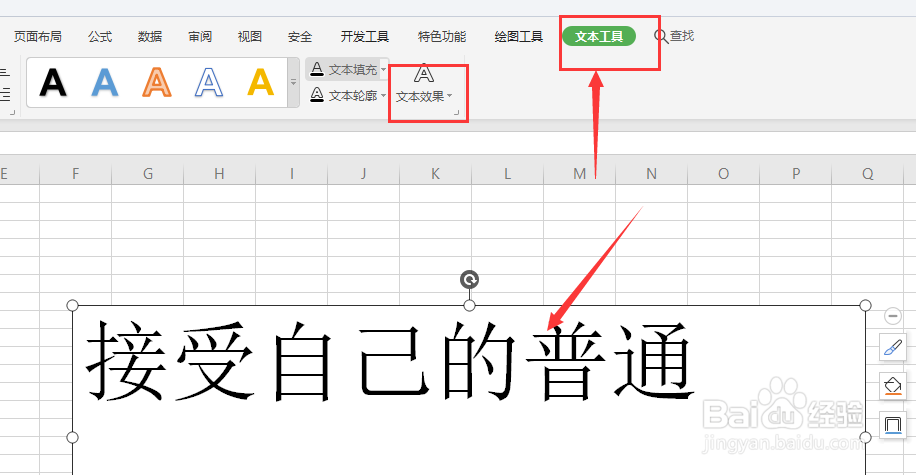Open the text effects dialog launcher
916x475 pixels.
pyautogui.click(x=457, y=112)
